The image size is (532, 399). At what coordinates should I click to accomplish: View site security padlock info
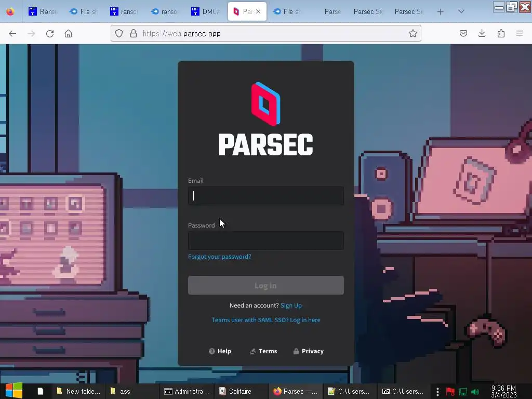point(134,33)
